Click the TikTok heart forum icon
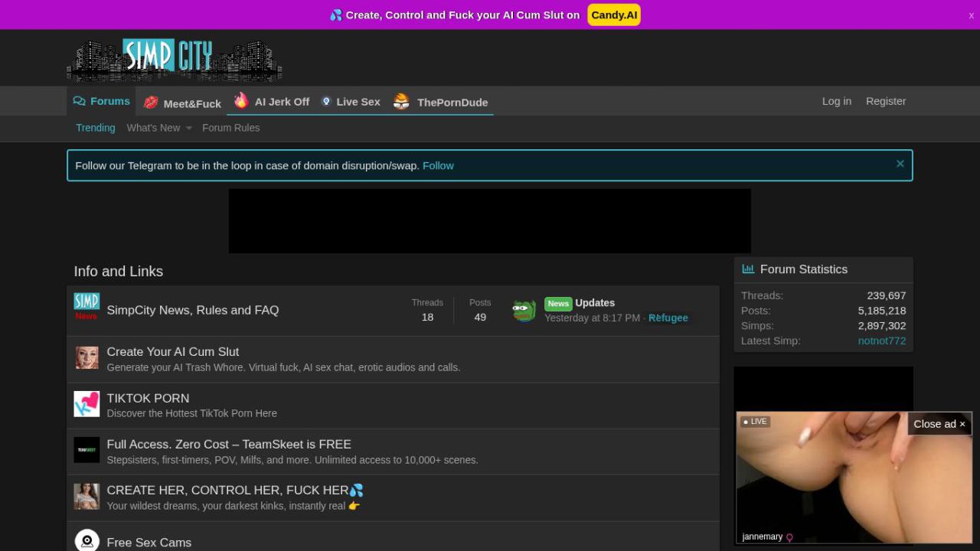The height and width of the screenshot is (551, 980). (x=87, y=404)
